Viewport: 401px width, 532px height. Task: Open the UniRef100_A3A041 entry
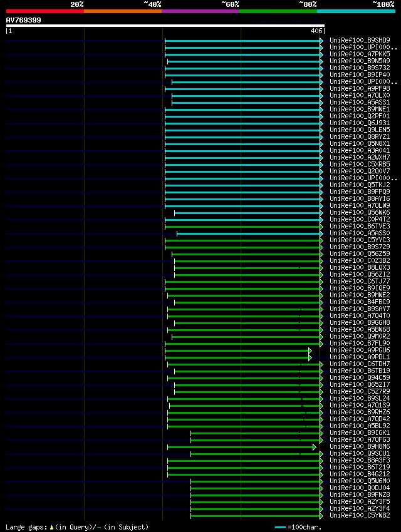360,150
